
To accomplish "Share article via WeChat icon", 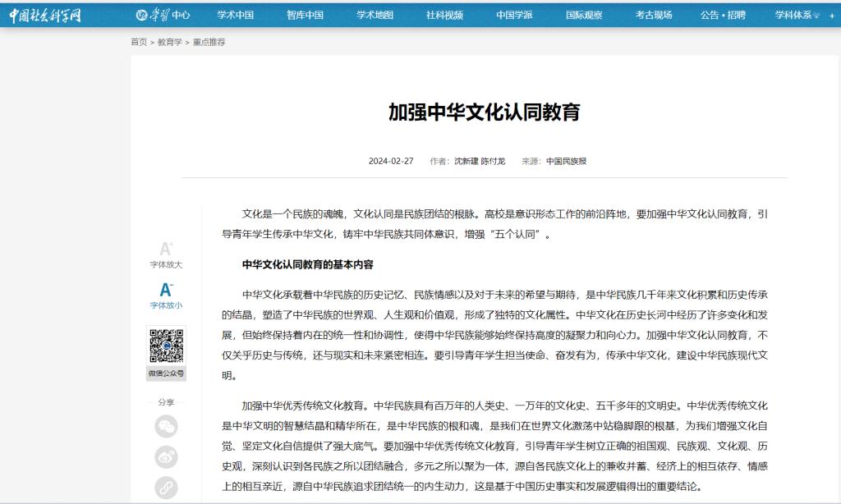I will coord(166,426).
